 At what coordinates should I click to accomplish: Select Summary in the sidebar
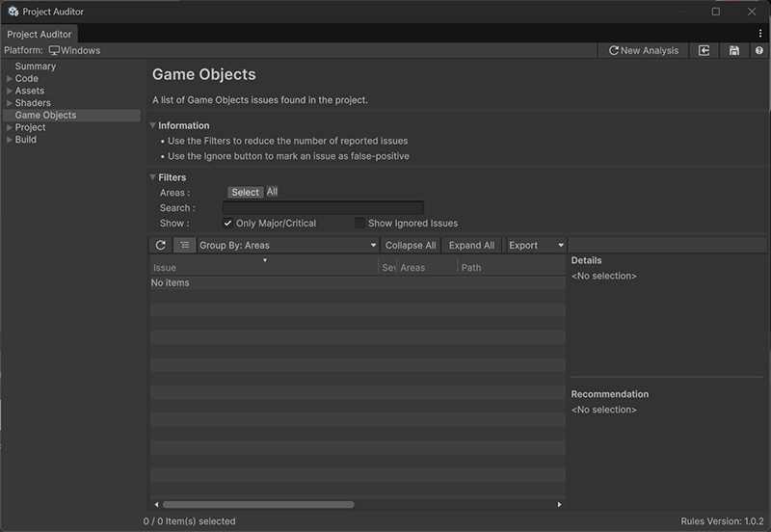pyautogui.click(x=36, y=66)
